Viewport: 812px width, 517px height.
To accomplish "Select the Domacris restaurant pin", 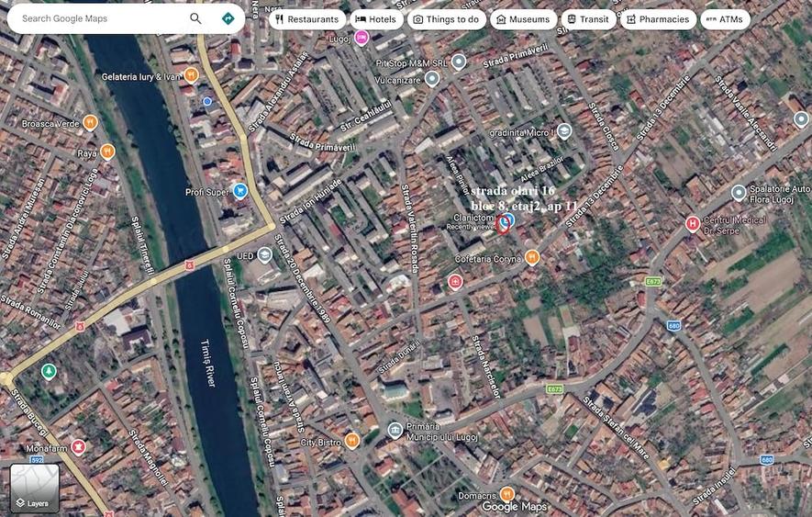I will tap(507, 494).
